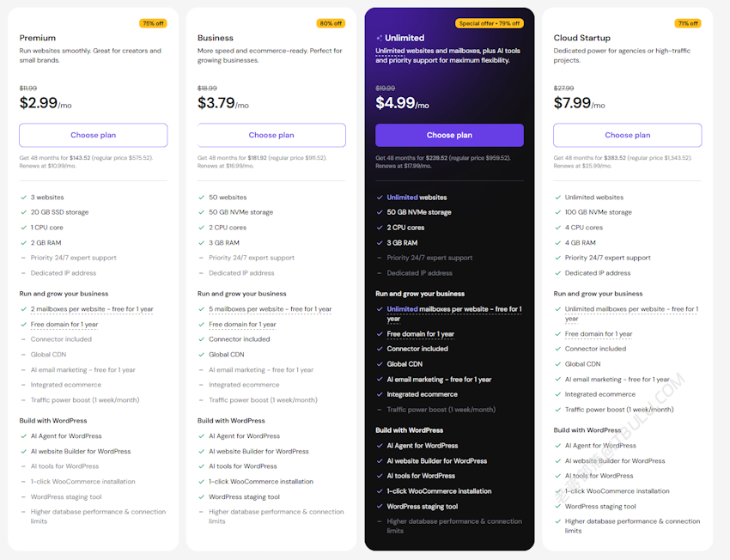Choose the Business plan
The height and width of the screenshot is (560, 730).
pyautogui.click(x=271, y=135)
